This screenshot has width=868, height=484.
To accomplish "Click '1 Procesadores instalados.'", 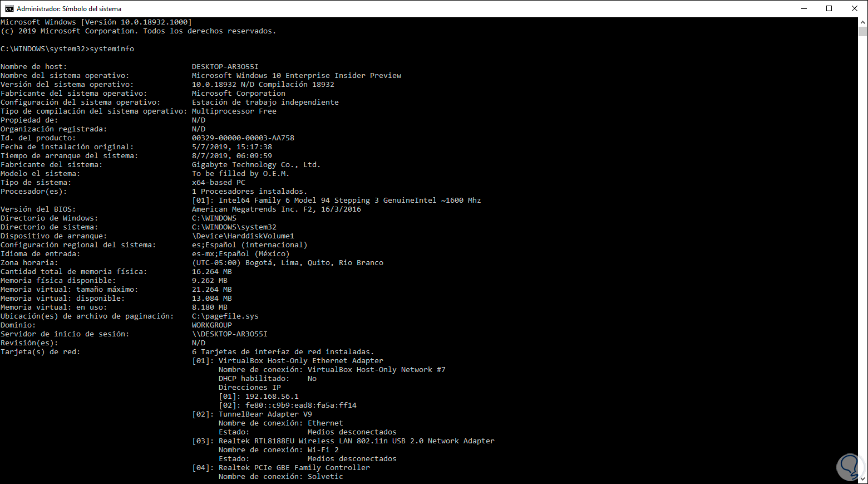I will pos(250,192).
